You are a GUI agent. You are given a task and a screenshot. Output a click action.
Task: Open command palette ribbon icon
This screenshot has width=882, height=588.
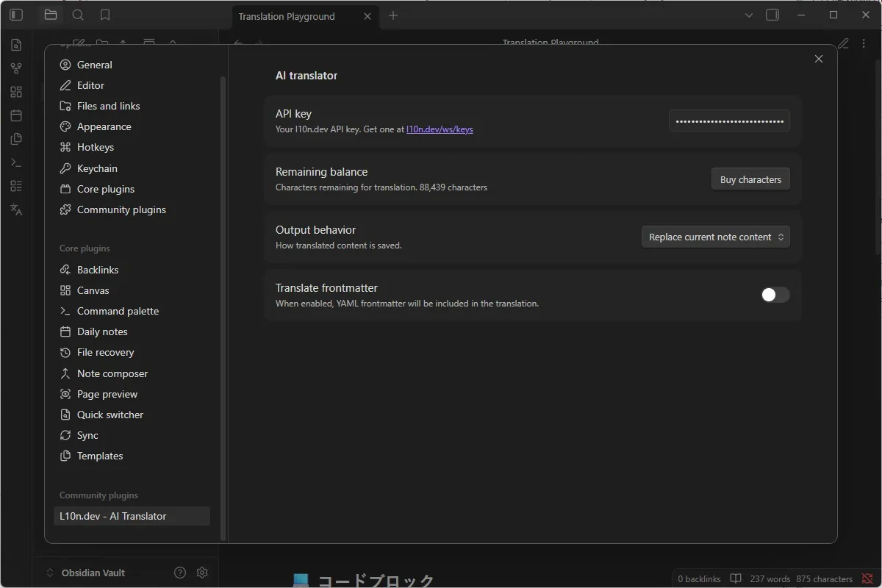[x=16, y=162]
